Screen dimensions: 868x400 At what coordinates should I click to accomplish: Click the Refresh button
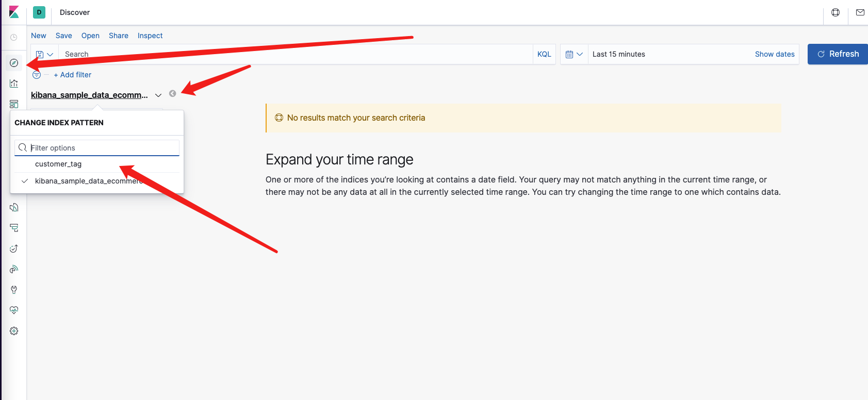pos(838,54)
